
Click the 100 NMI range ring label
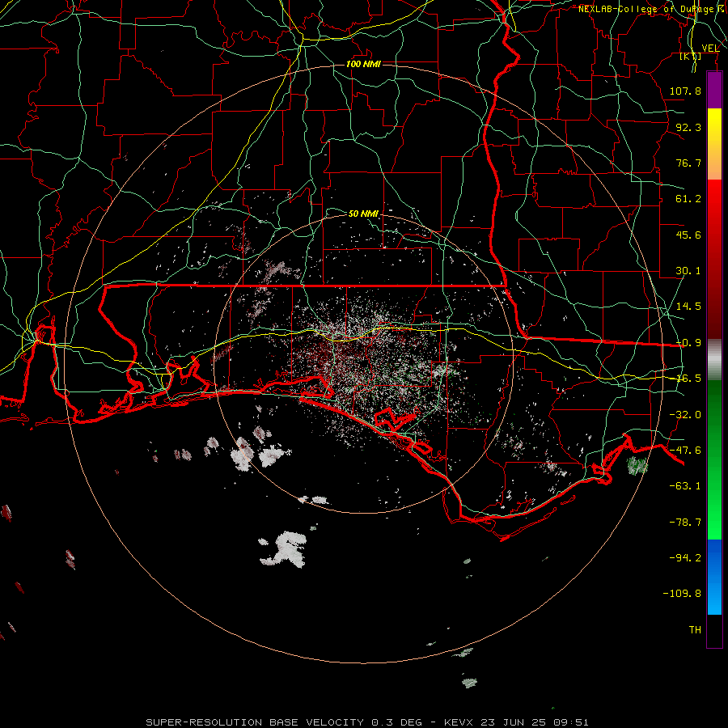[x=363, y=64]
